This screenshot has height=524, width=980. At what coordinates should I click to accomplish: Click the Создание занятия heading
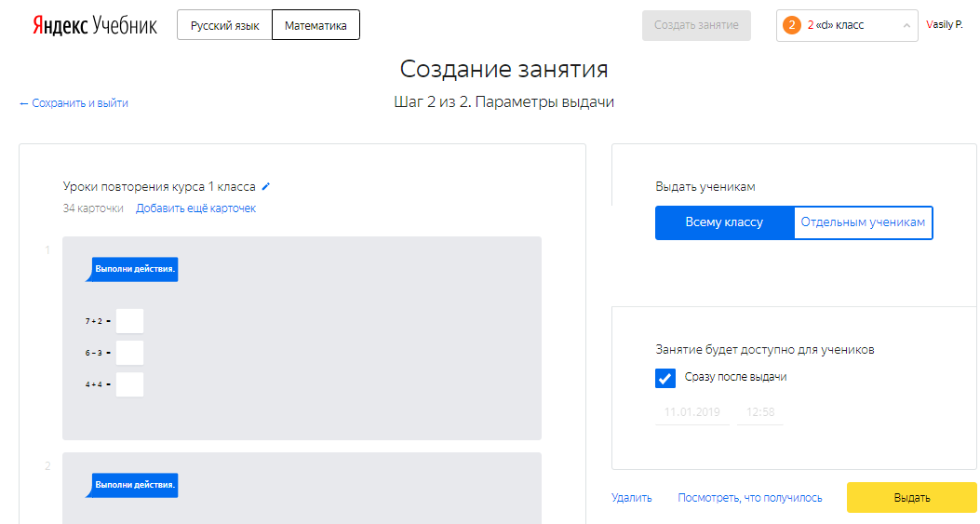(503, 69)
